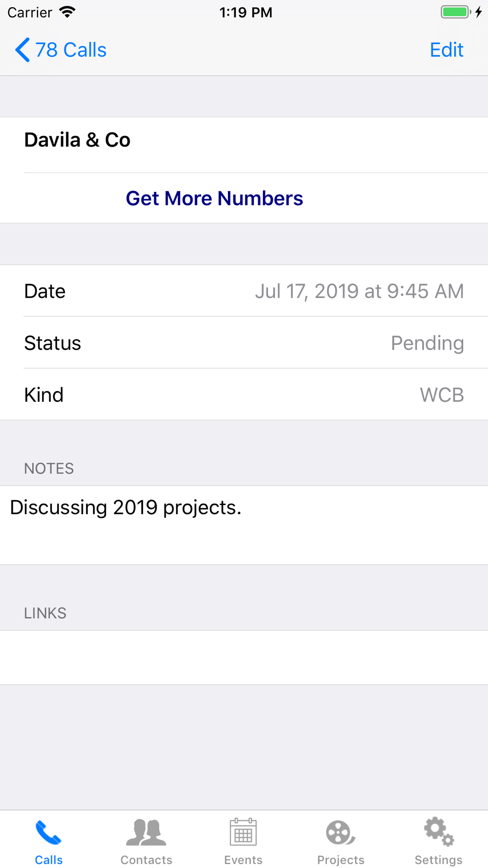Tap the Wi-Fi signal icon
The width and height of the screenshot is (488, 868).
click(67, 12)
